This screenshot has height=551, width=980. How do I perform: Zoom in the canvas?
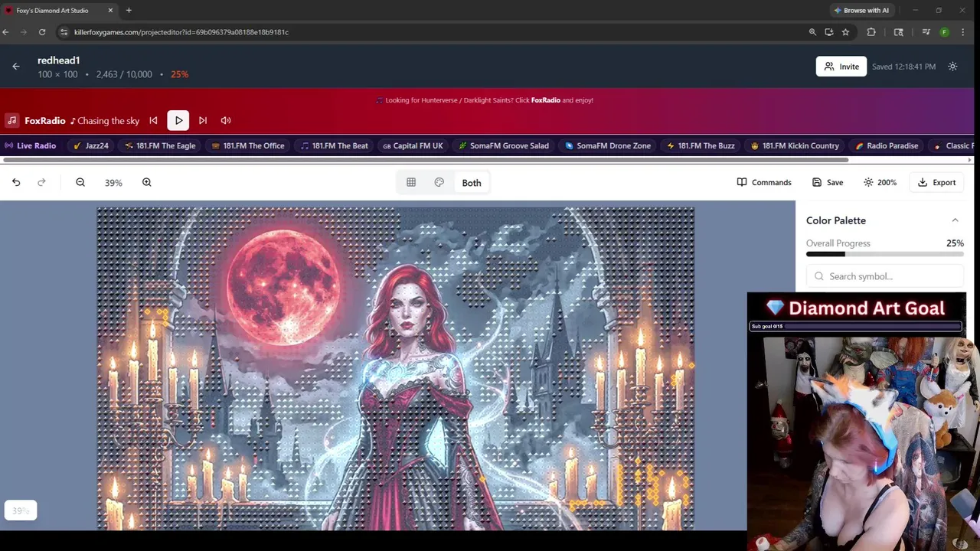pos(146,182)
